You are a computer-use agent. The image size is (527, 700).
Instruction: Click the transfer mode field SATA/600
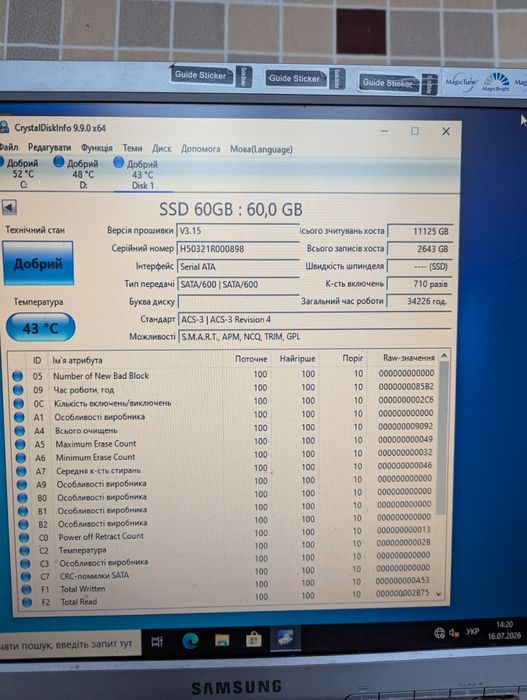point(238,284)
